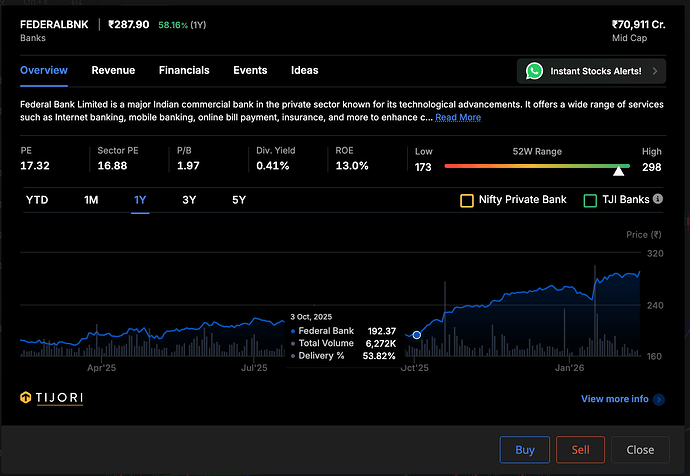Toggle the Nifty Private Bank checkbox
The width and height of the screenshot is (690, 476).
[x=466, y=200]
